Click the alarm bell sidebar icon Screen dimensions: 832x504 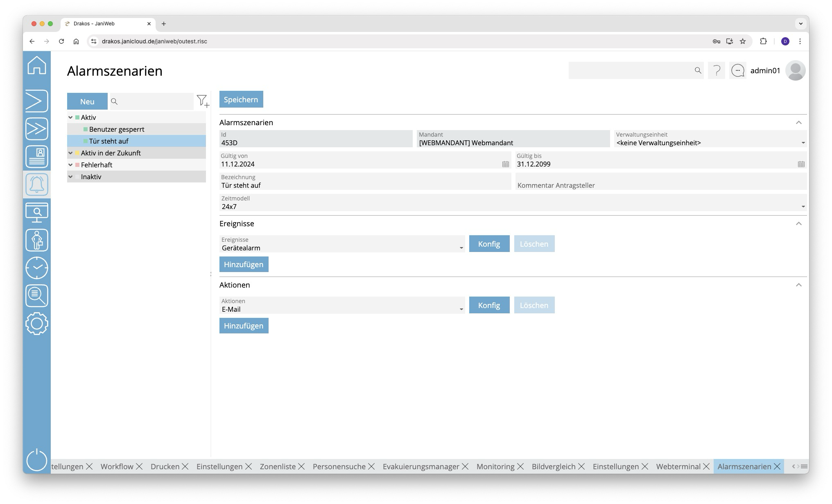point(37,184)
